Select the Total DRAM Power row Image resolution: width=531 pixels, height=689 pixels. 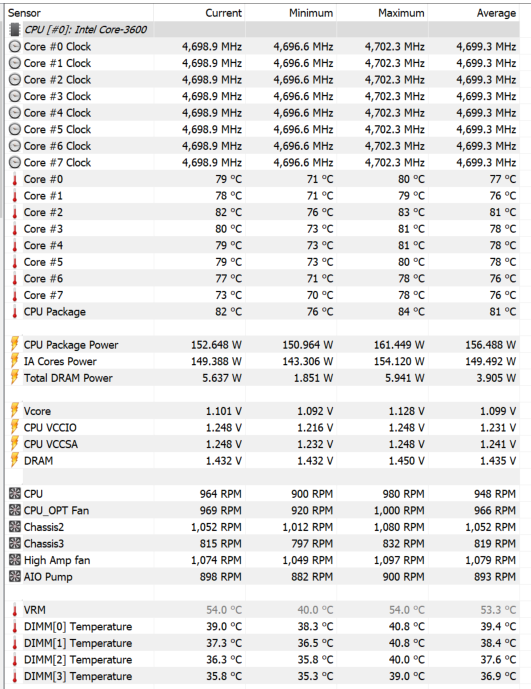coord(263,378)
